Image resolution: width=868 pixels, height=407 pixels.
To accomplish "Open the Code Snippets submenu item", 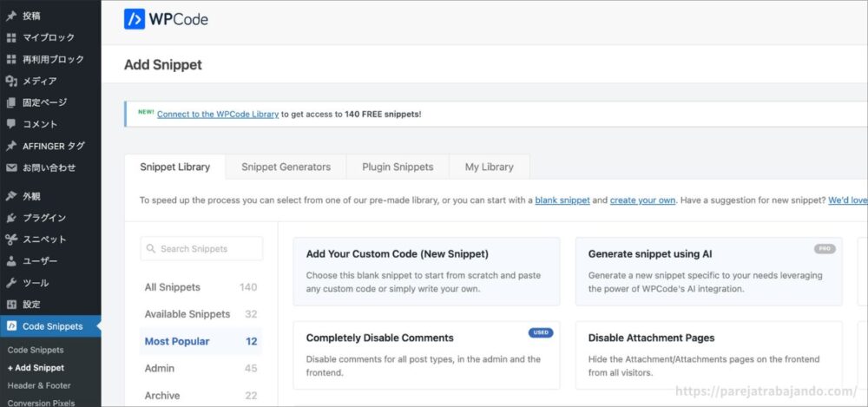I will pos(36,350).
